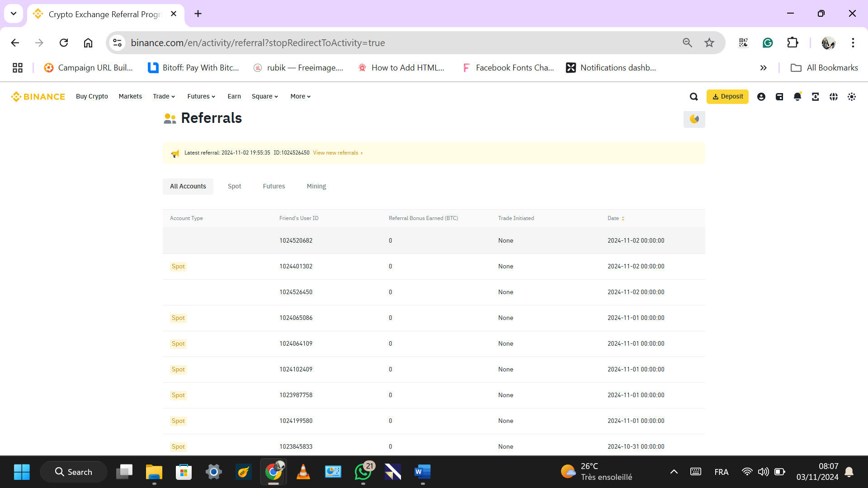Image resolution: width=868 pixels, height=488 pixels.
Task: Open the language globe icon
Action: (834, 97)
